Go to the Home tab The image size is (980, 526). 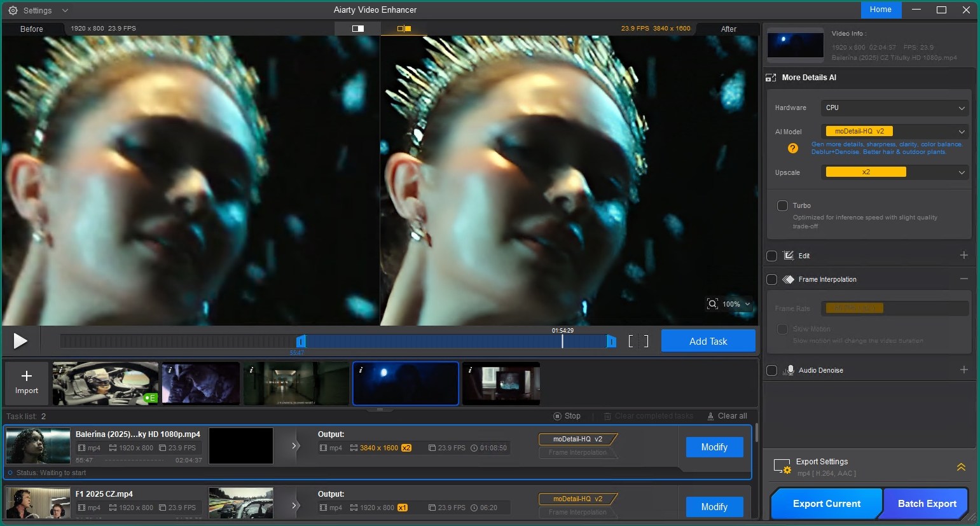[880, 10]
